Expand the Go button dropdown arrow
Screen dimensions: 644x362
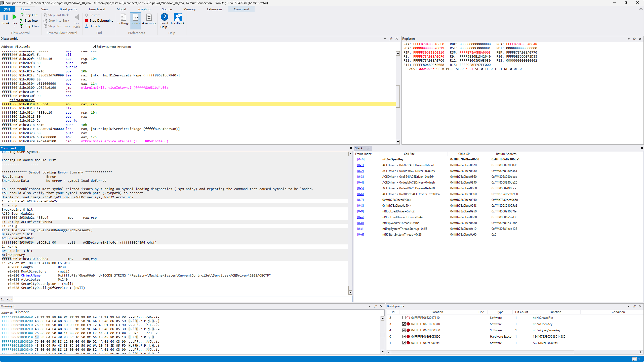pos(15,27)
